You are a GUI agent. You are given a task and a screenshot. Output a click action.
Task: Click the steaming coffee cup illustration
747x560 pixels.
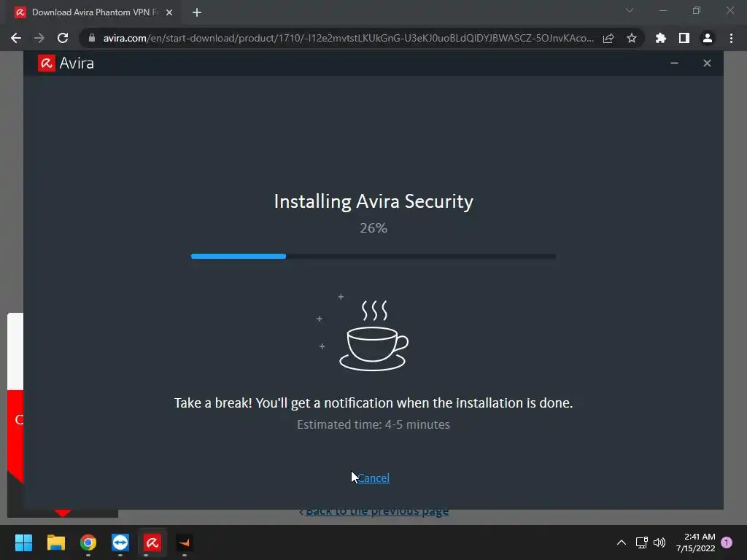tap(373, 335)
